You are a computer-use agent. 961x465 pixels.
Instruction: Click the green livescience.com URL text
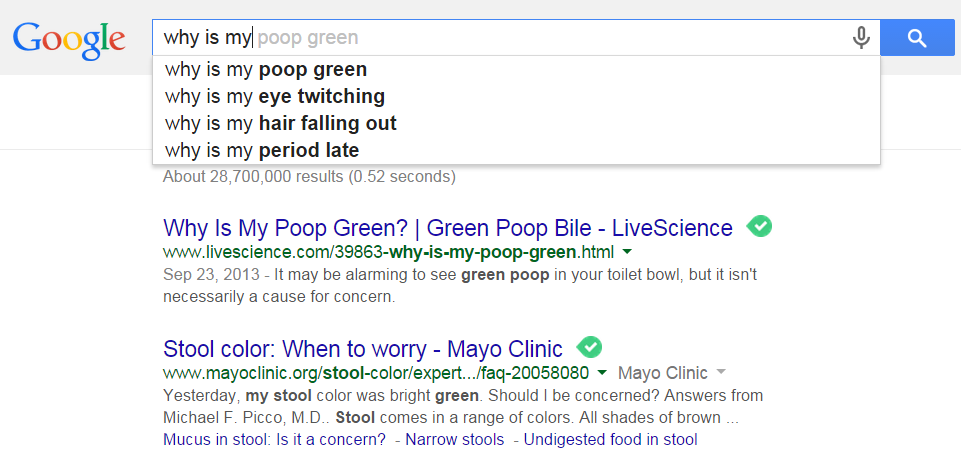point(388,251)
